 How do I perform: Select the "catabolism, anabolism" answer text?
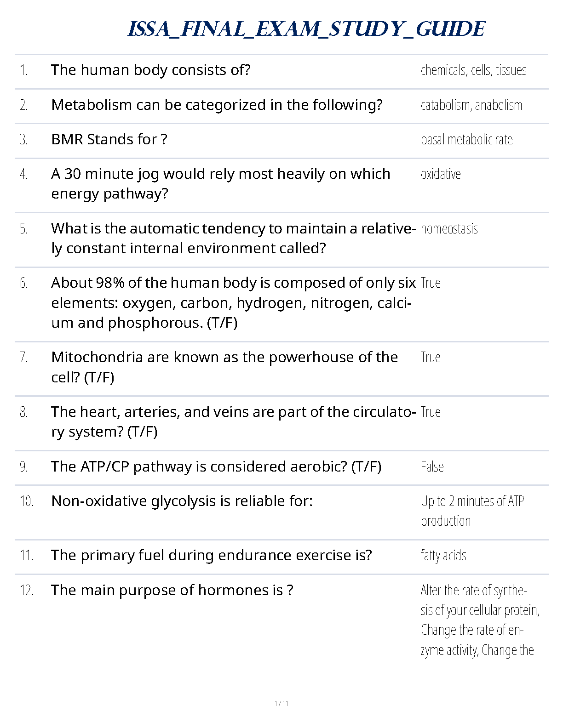pyautogui.click(x=471, y=105)
